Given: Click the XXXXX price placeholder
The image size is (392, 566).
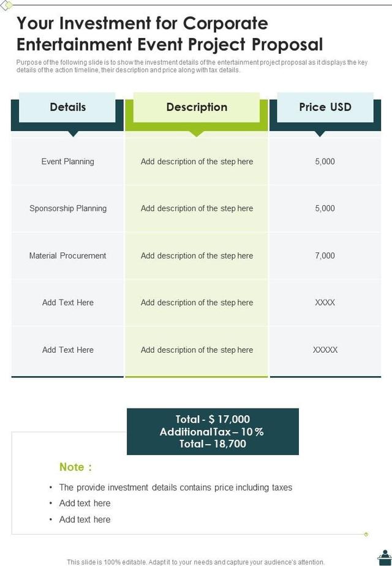Looking at the screenshot, I should pos(325,350).
